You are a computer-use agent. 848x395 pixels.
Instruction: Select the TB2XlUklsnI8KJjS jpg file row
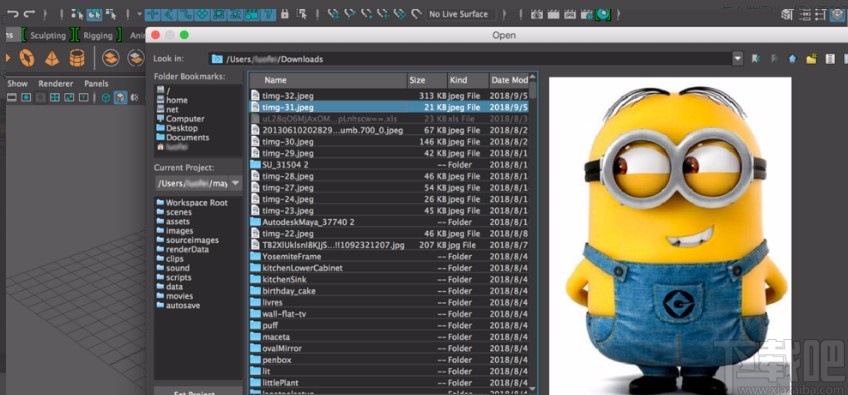[x=389, y=245]
